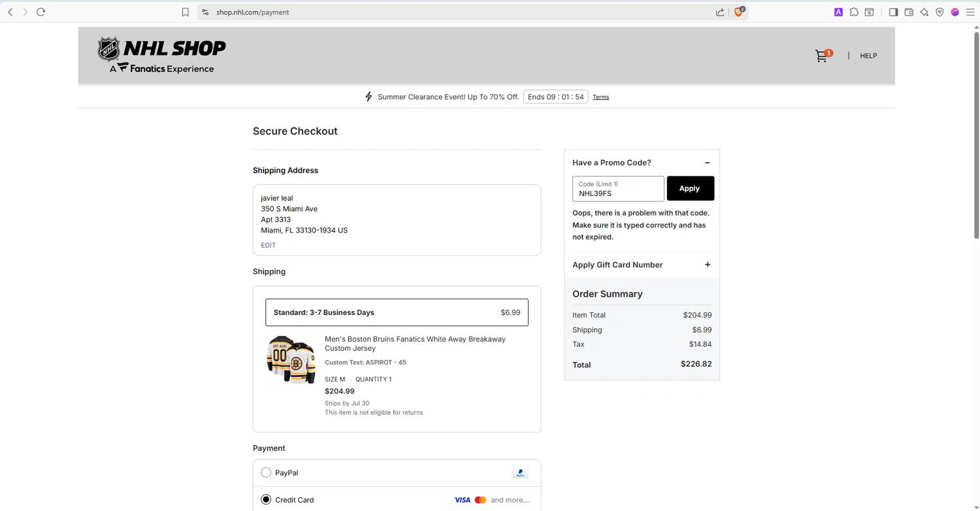Viewport: 980px width, 511px height.
Task: Open clearance event Terms link
Action: (x=601, y=97)
